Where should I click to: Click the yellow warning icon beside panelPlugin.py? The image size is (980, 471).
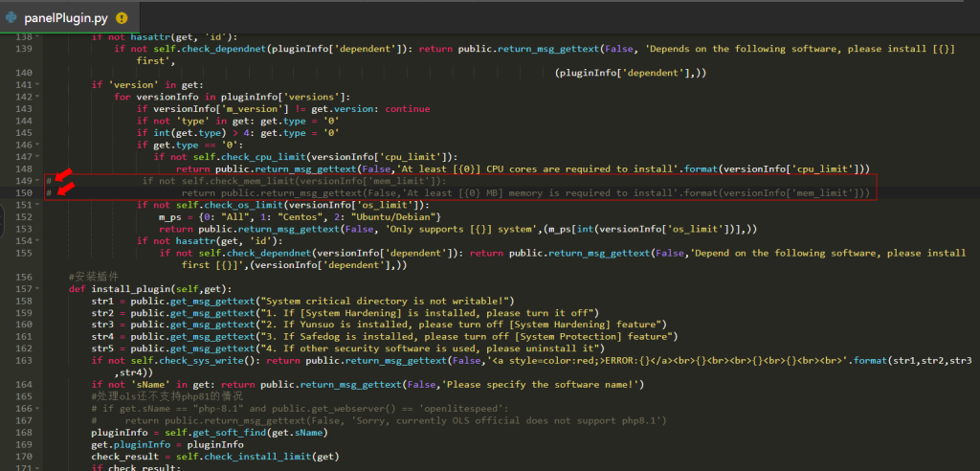pyautogui.click(x=122, y=17)
